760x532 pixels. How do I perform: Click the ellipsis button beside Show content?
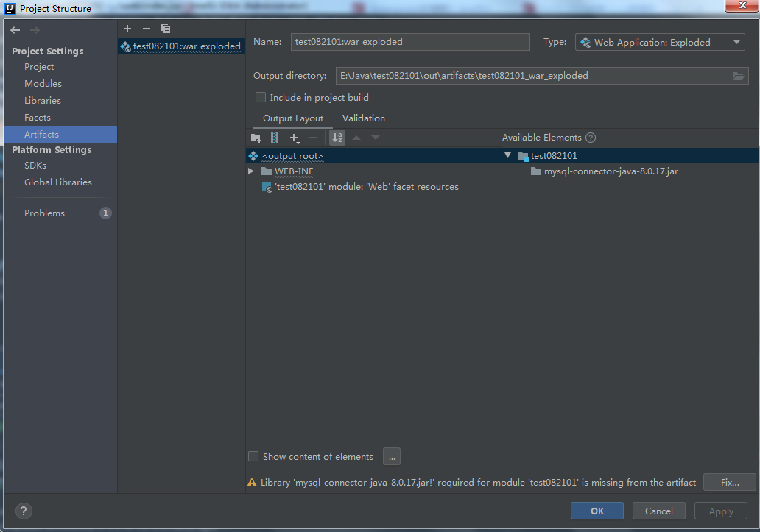click(392, 456)
